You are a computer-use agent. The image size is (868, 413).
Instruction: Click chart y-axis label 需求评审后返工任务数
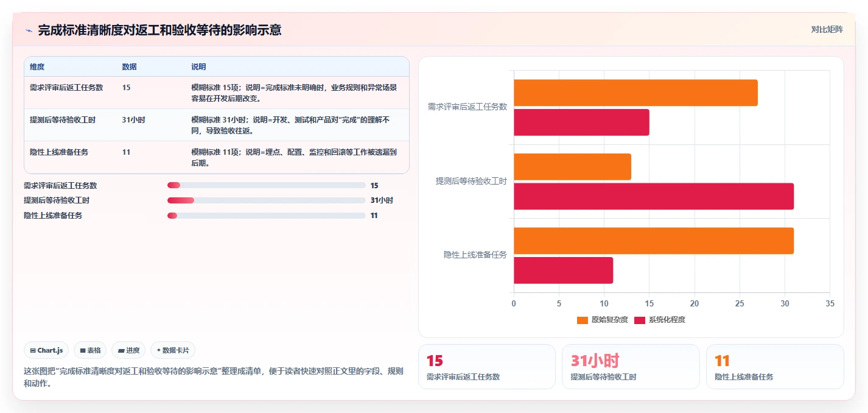tap(467, 107)
